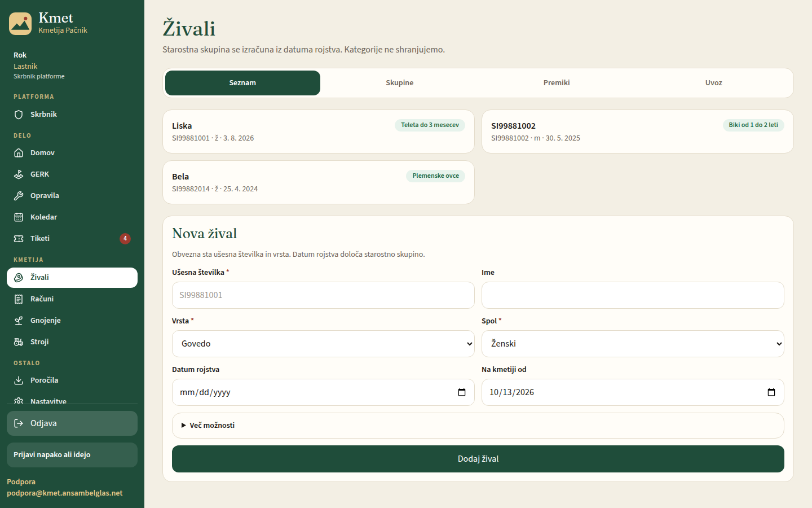Click the Na kmetiji od date value
The height and width of the screenshot is (508, 812).
pyautogui.click(x=511, y=392)
